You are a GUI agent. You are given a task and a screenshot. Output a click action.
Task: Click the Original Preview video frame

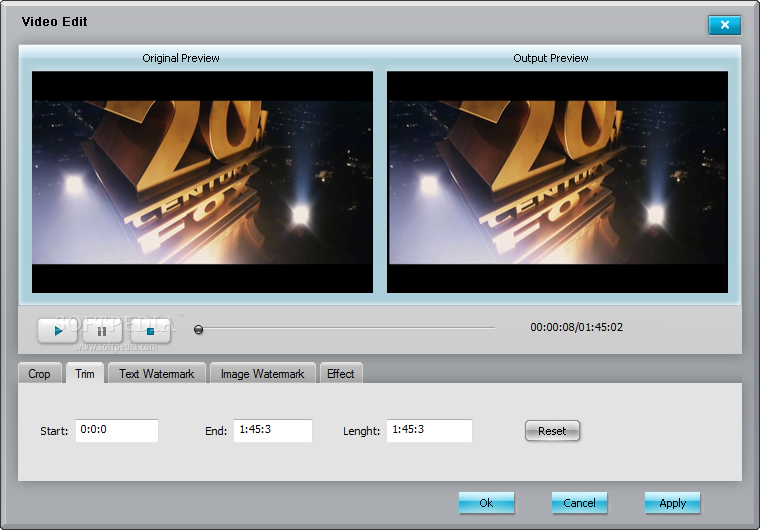(x=203, y=182)
